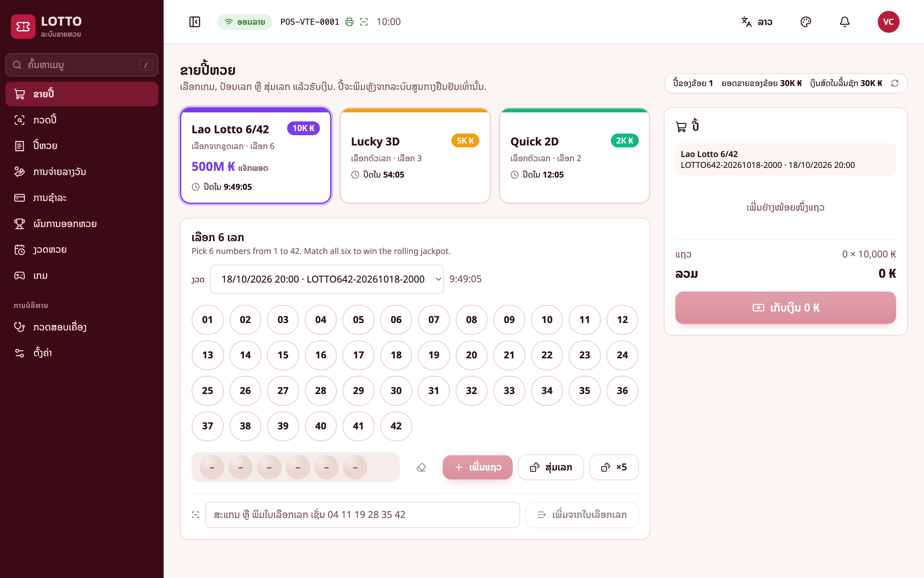
Task: Pick number 28 ball
Action: pyautogui.click(x=321, y=391)
